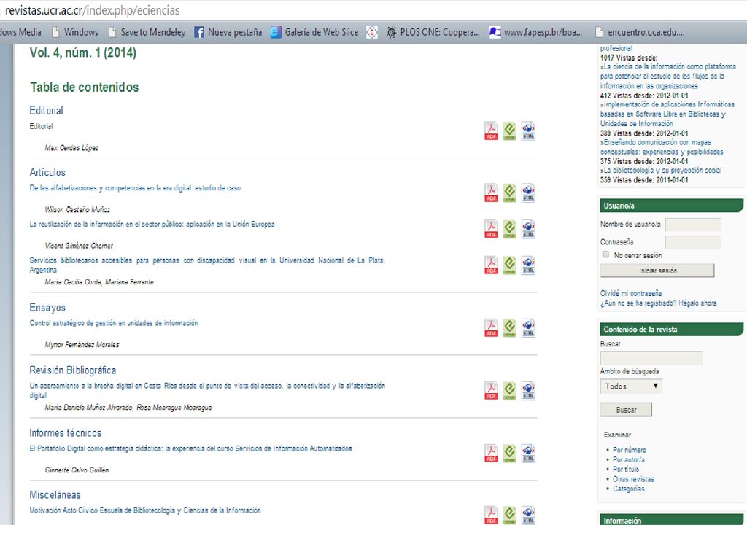Follow '¿Aún no se ha registrado? Hágalo ahora'
Viewport: 747px width, 560px height.
point(659,303)
